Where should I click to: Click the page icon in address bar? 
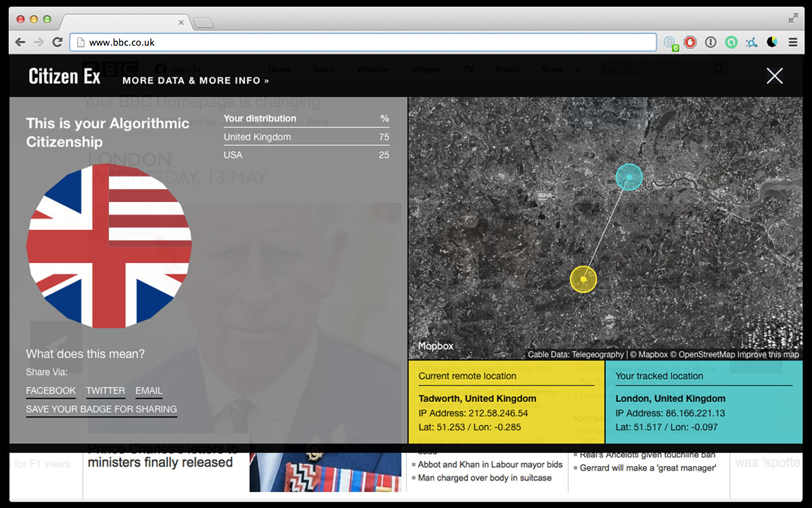coord(80,43)
